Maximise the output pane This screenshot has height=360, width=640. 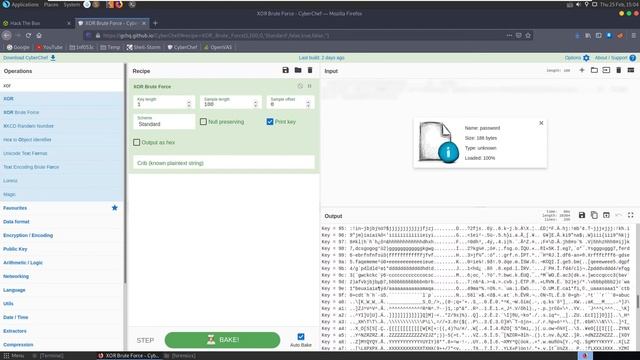(631, 215)
